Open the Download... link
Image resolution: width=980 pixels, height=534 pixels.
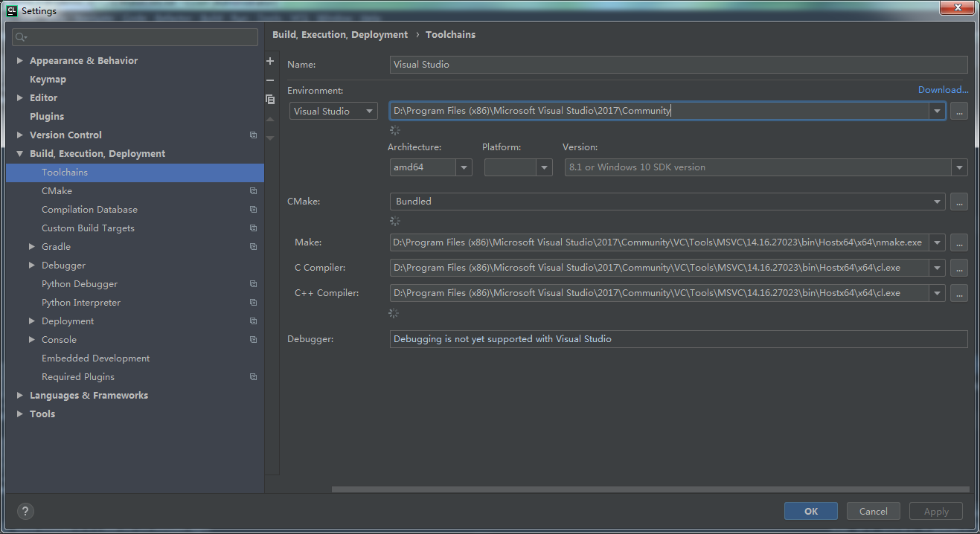943,89
